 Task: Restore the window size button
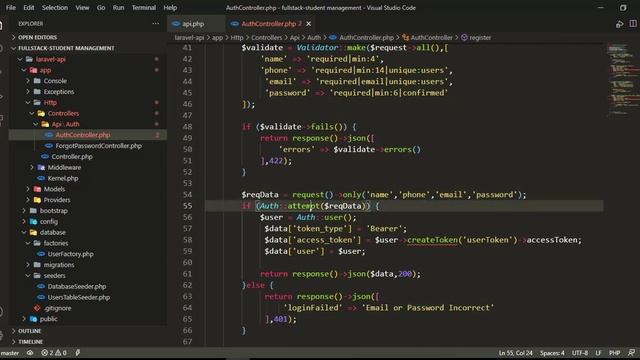coord(623,8)
